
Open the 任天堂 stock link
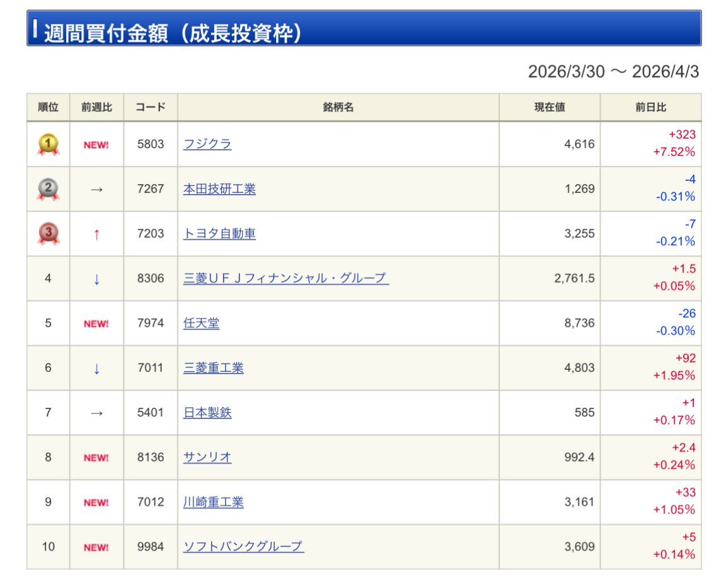202,323
